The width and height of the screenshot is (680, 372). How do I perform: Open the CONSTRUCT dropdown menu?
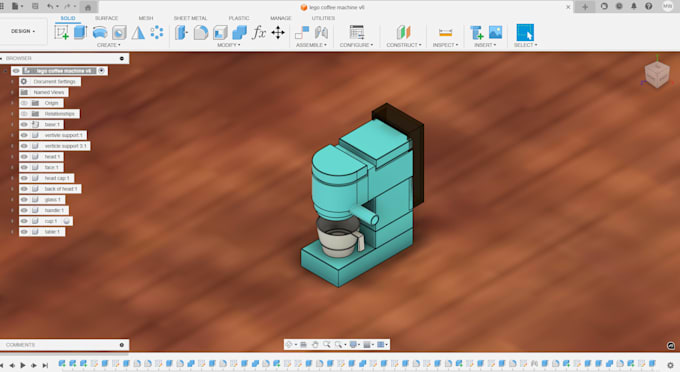(x=404, y=45)
